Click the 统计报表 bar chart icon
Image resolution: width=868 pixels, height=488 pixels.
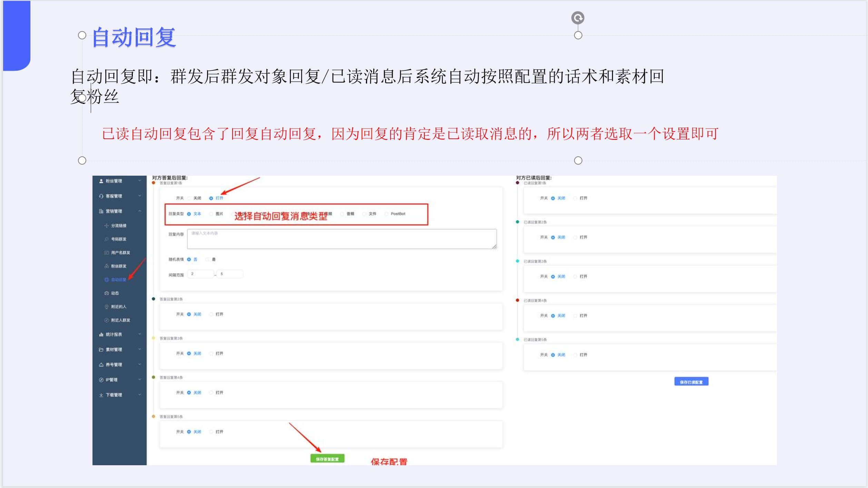(x=101, y=334)
